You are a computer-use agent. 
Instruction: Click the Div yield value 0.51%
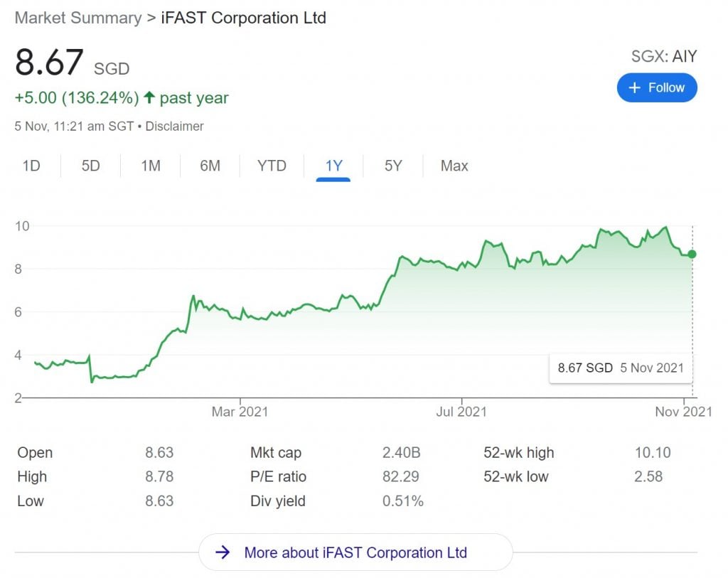[x=403, y=501]
